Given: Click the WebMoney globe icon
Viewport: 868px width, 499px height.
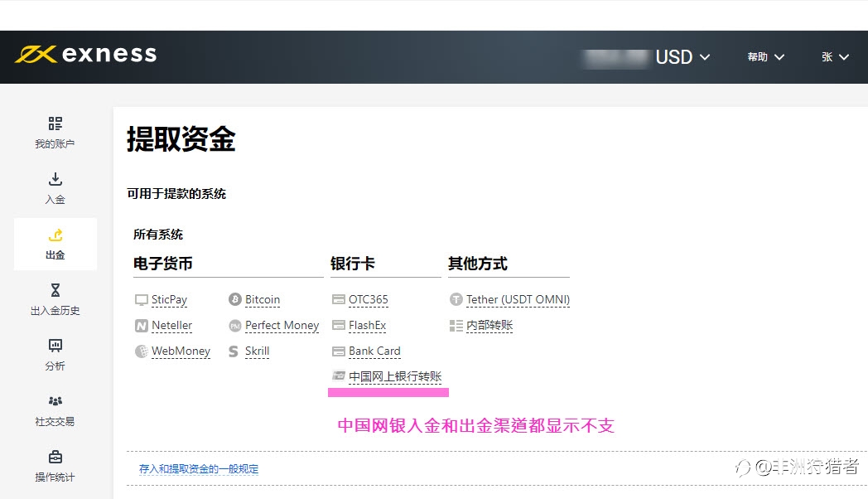Looking at the screenshot, I should point(141,351).
